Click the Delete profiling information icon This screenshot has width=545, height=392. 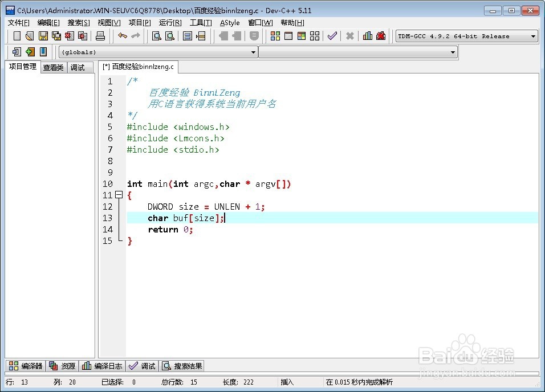click(381, 36)
